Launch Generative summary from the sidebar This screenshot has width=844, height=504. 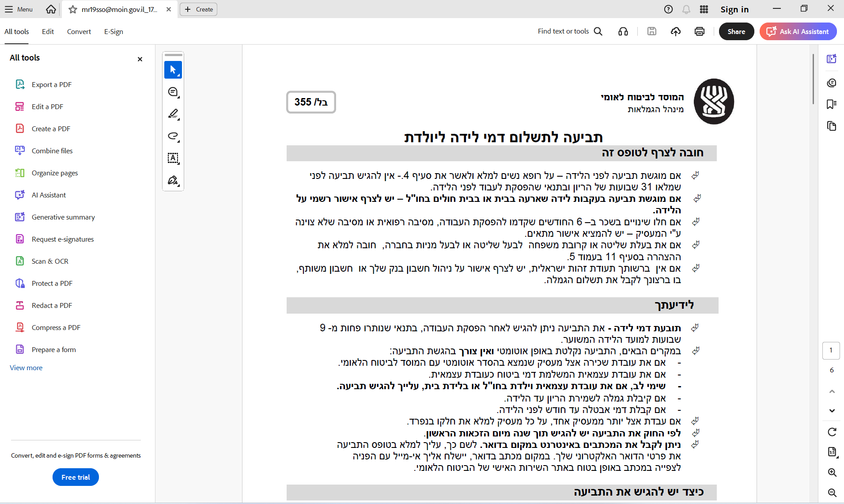(x=63, y=217)
